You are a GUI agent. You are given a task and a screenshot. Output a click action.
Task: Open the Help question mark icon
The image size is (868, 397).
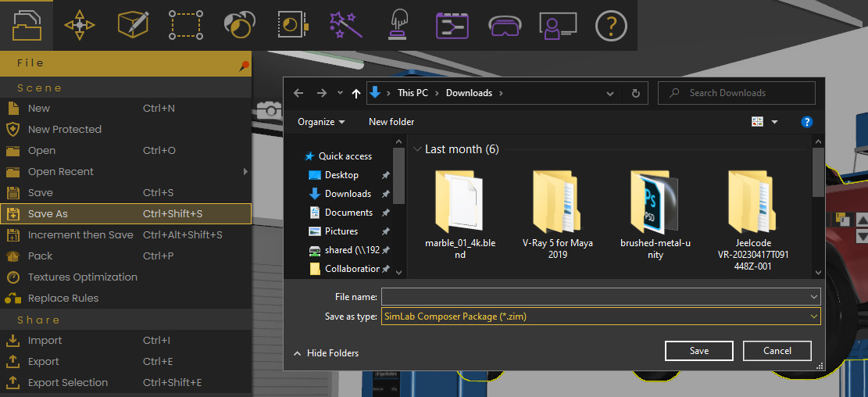(x=611, y=26)
